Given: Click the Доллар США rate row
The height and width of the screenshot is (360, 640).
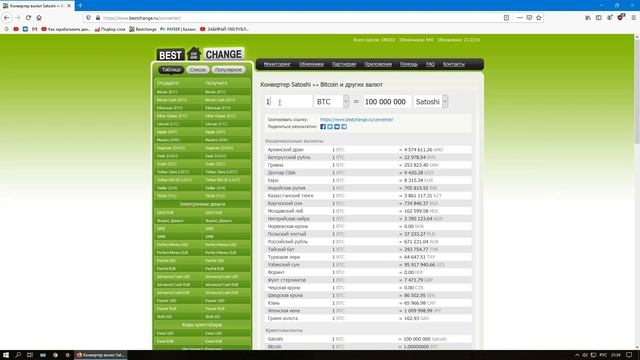Looking at the screenshot, I should 368,173.
